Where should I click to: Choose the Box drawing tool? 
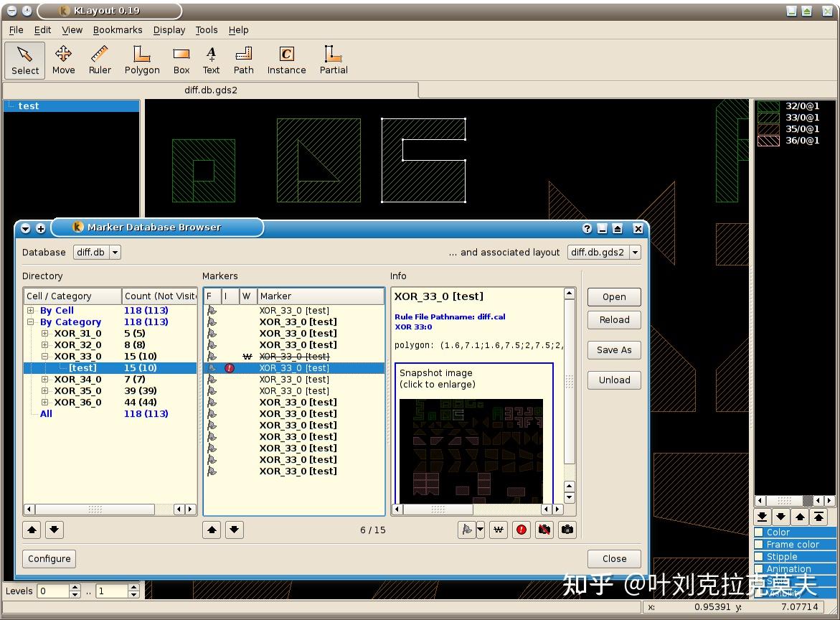pyautogui.click(x=181, y=60)
